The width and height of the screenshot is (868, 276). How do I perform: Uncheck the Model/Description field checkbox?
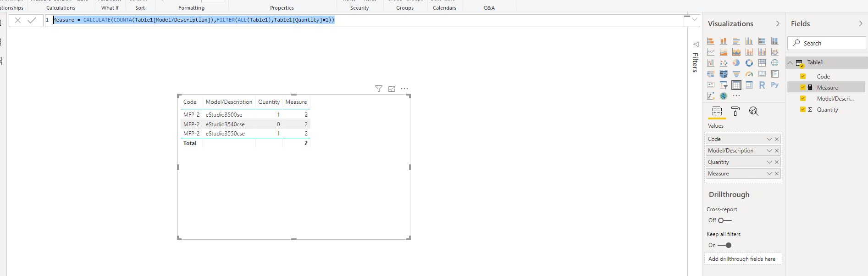(x=803, y=98)
